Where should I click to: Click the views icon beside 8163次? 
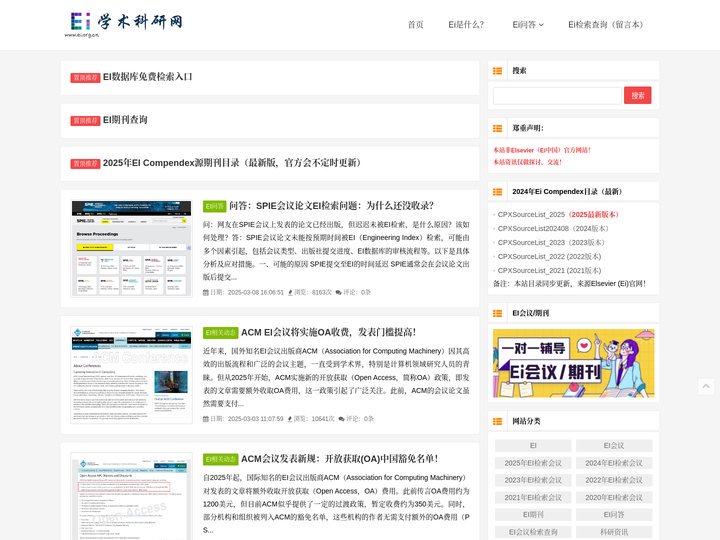pos(290,292)
